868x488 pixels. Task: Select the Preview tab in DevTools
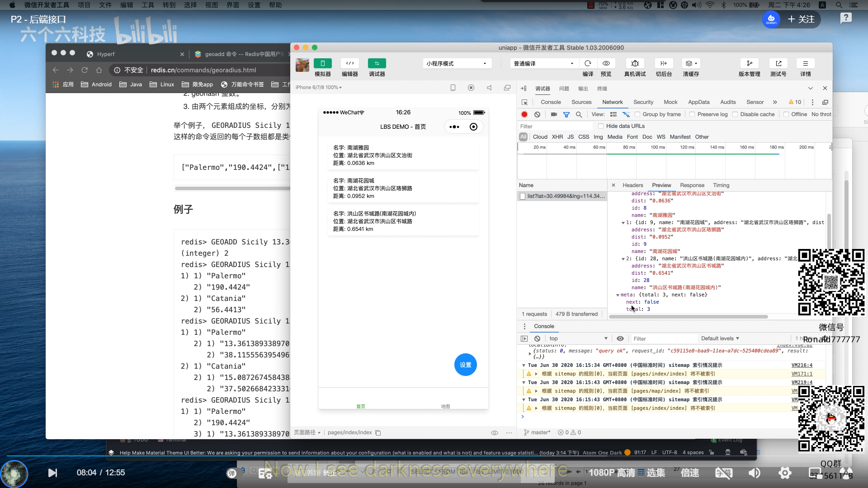pyautogui.click(x=661, y=185)
